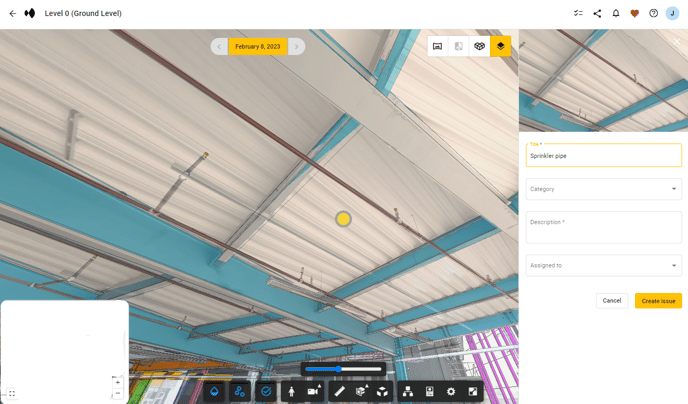Open help question mark icon
688x404 pixels.
(653, 13)
